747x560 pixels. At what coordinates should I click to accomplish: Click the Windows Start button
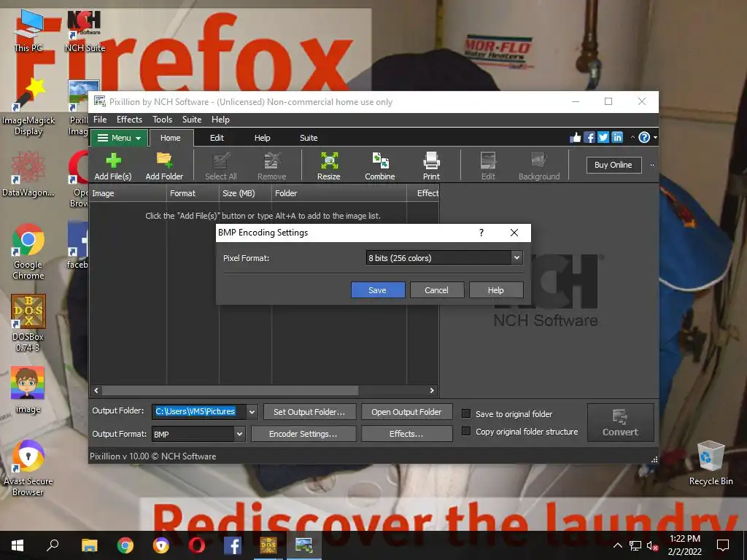pos(18,545)
